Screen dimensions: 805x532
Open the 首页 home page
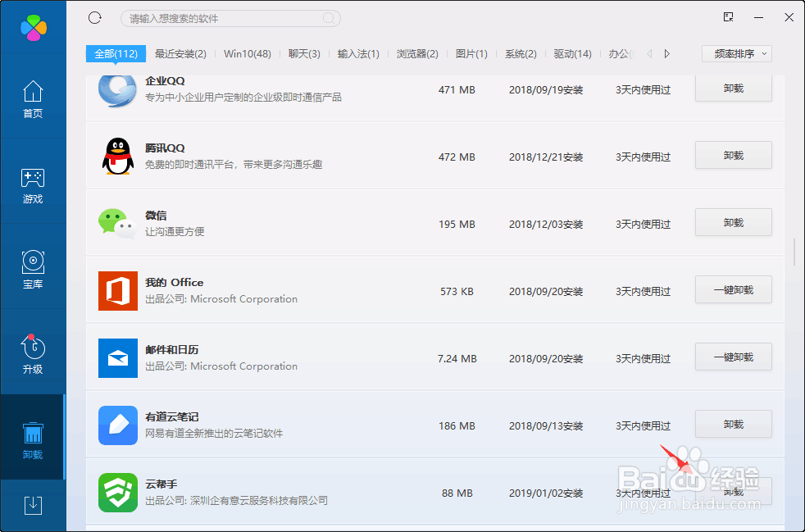pyautogui.click(x=33, y=99)
